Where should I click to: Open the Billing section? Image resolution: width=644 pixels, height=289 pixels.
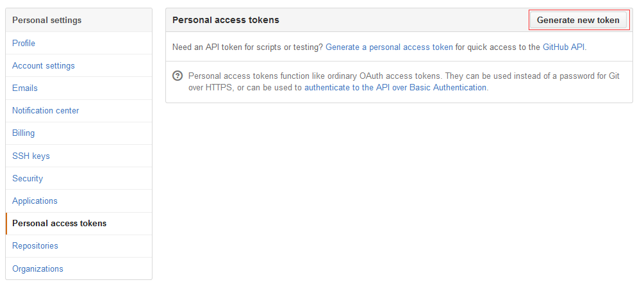tap(24, 133)
